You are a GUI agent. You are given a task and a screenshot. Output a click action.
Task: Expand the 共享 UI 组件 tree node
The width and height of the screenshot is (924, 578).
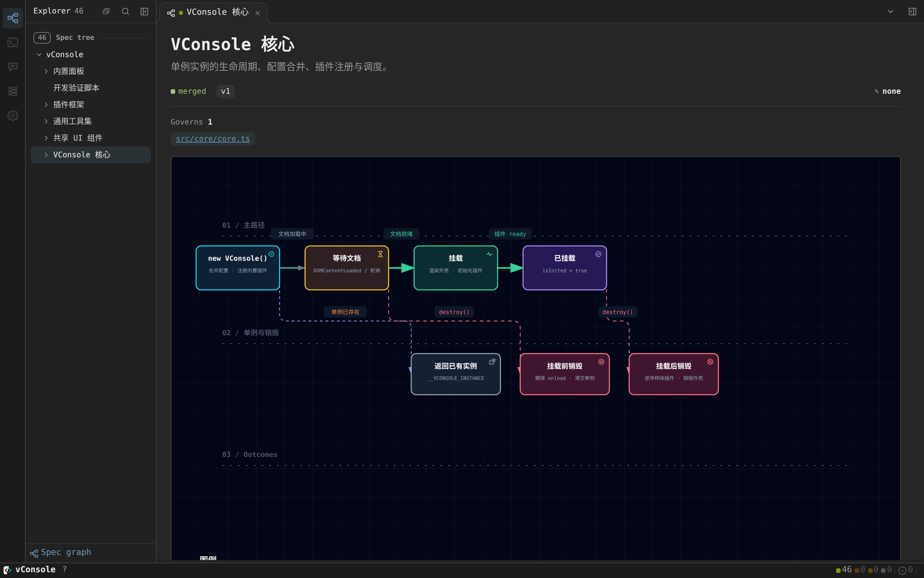pos(46,139)
